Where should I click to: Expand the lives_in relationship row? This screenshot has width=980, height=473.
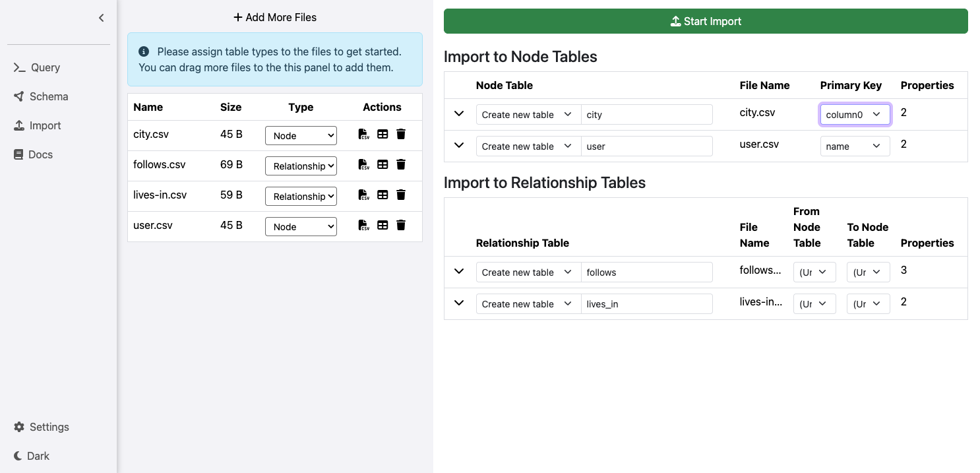tap(459, 303)
